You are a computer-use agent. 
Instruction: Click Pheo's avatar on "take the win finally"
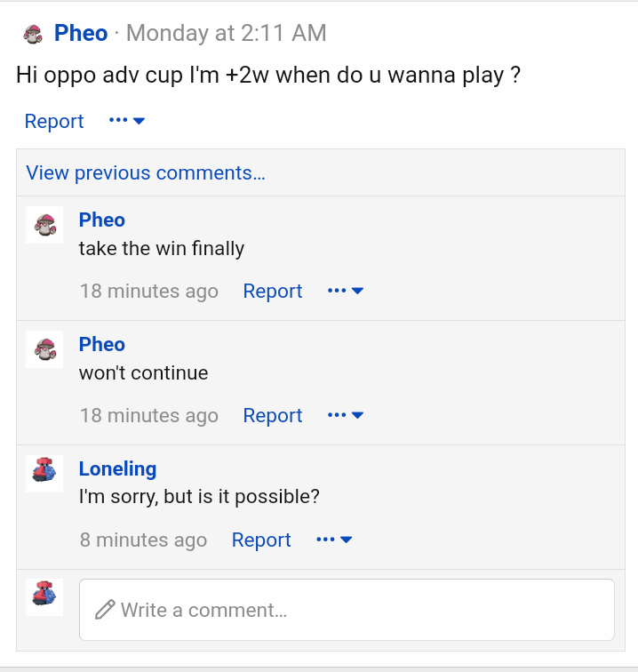pos(44,225)
